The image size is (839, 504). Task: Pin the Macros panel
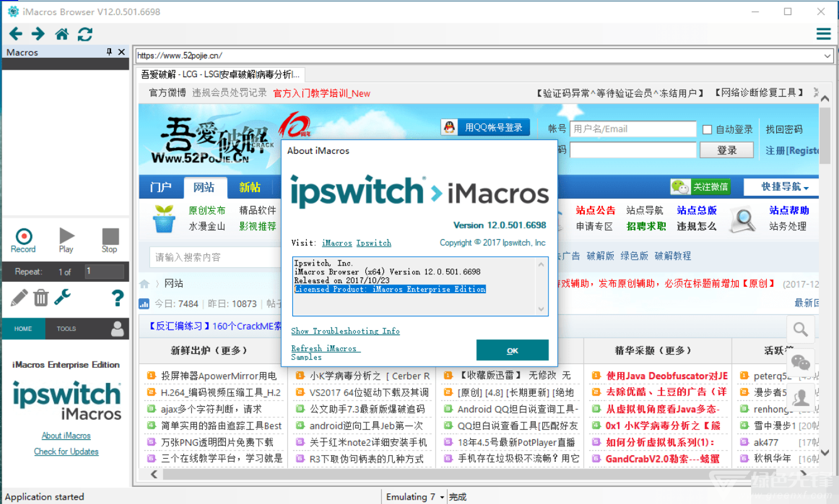pyautogui.click(x=109, y=52)
